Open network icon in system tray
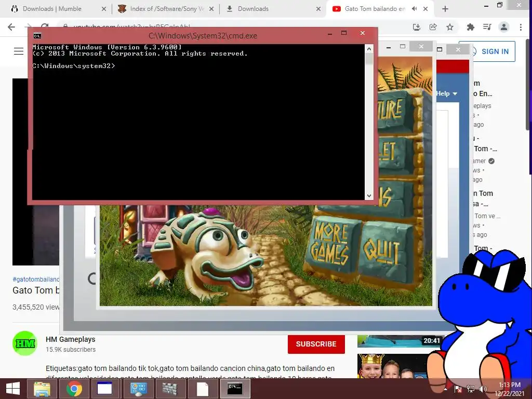 tap(471, 389)
